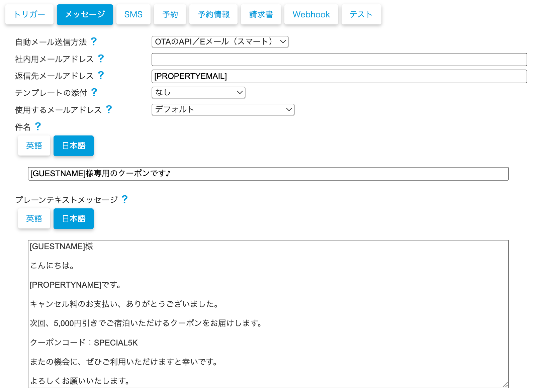Open the Webhook tab
The height and width of the screenshot is (392, 542).
click(x=311, y=14)
